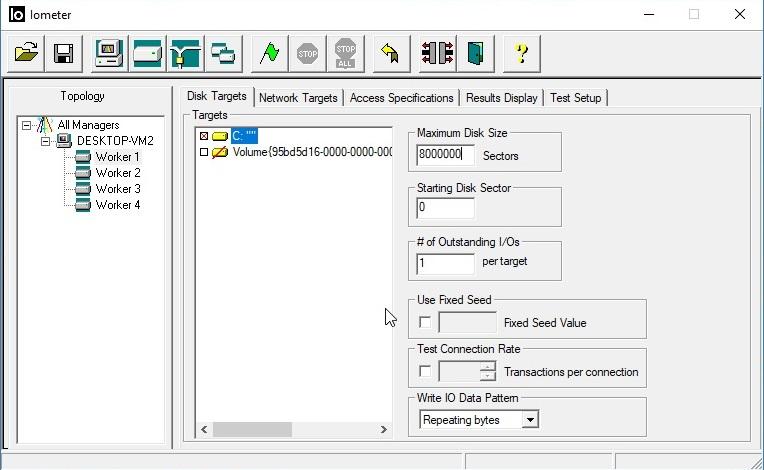Check the Volume{95bd5d16 target checkbox
Image resolution: width=764 pixels, height=470 pixels.
point(204,152)
